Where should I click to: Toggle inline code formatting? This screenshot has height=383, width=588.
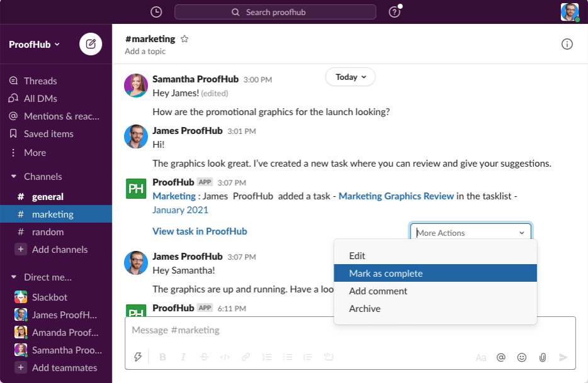pyautogui.click(x=225, y=357)
